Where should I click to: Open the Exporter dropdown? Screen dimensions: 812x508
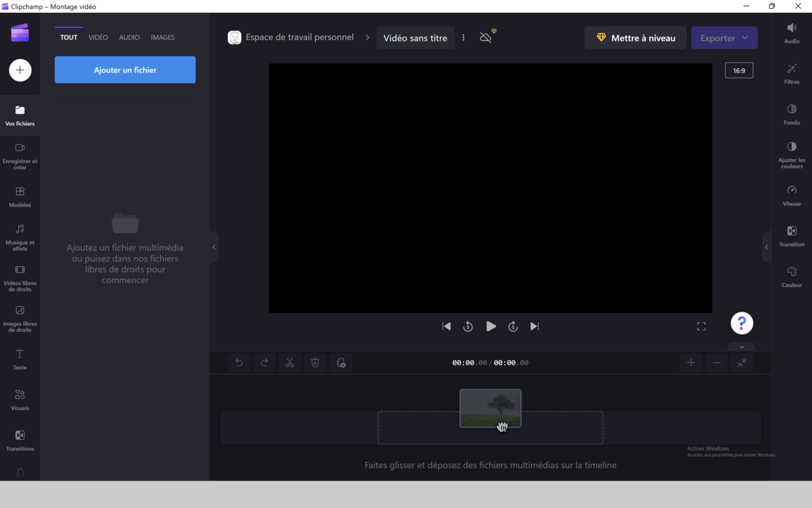click(x=724, y=38)
